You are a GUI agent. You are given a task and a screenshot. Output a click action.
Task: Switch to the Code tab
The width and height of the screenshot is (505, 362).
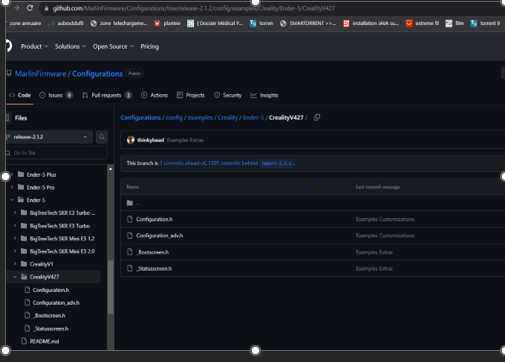(20, 95)
